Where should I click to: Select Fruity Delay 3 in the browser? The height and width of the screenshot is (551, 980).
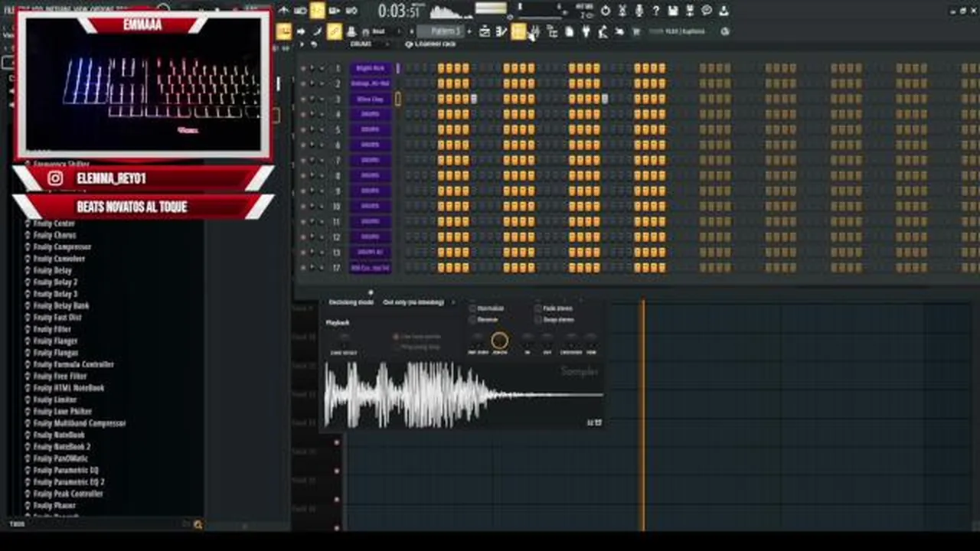tap(55, 294)
